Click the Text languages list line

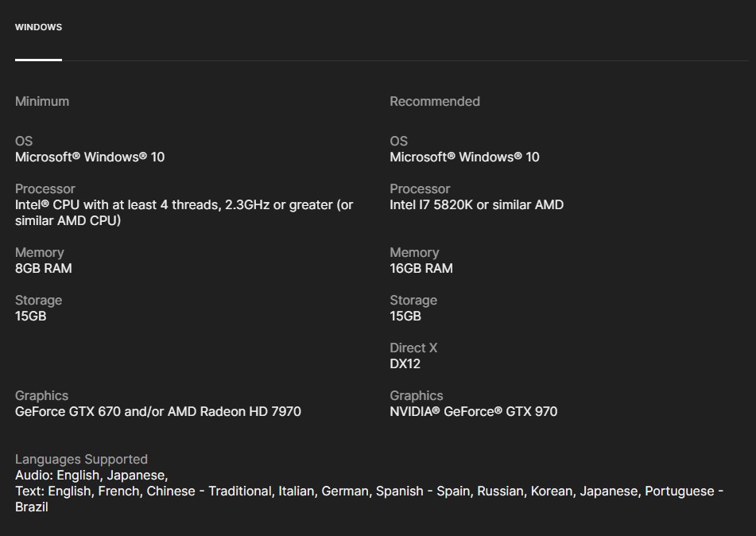pos(369,491)
